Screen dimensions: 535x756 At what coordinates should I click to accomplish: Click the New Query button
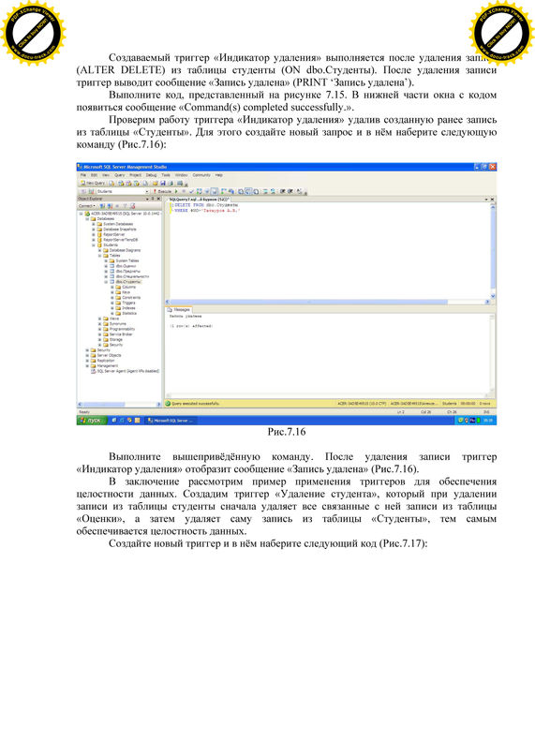[x=93, y=184]
